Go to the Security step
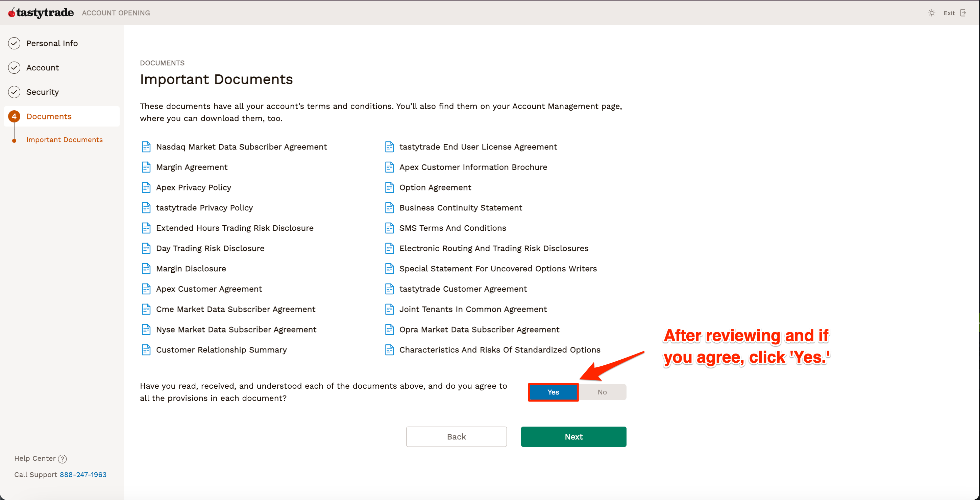This screenshot has width=980, height=500. (x=42, y=92)
